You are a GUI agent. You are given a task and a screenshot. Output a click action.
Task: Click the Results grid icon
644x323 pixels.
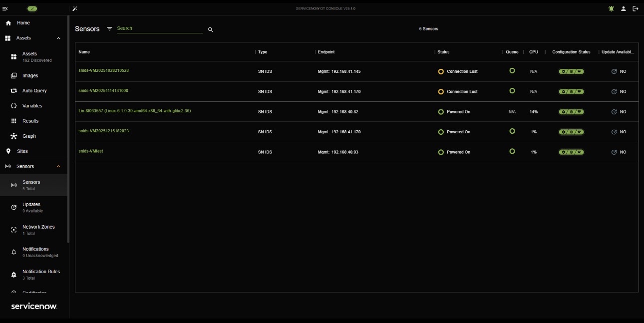pyautogui.click(x=14, y=121)
